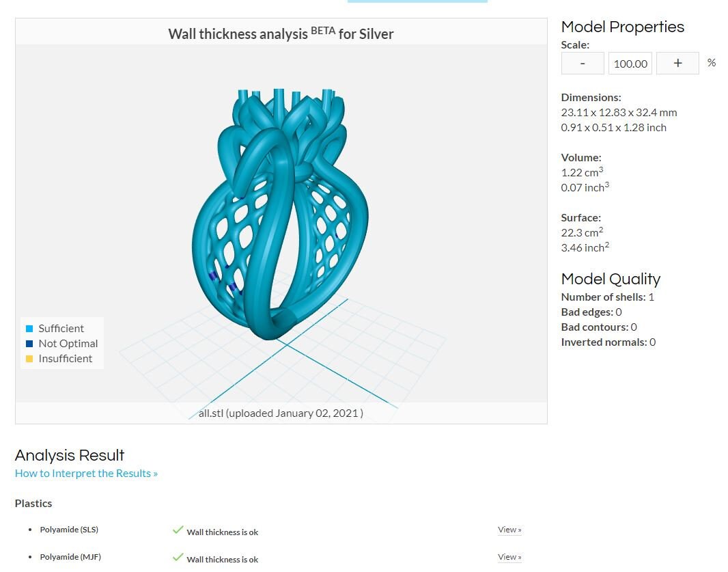728x572 pixels.
Task: Click the Sufficient light blue legend swatch
Action: click(x=29, y=329)
